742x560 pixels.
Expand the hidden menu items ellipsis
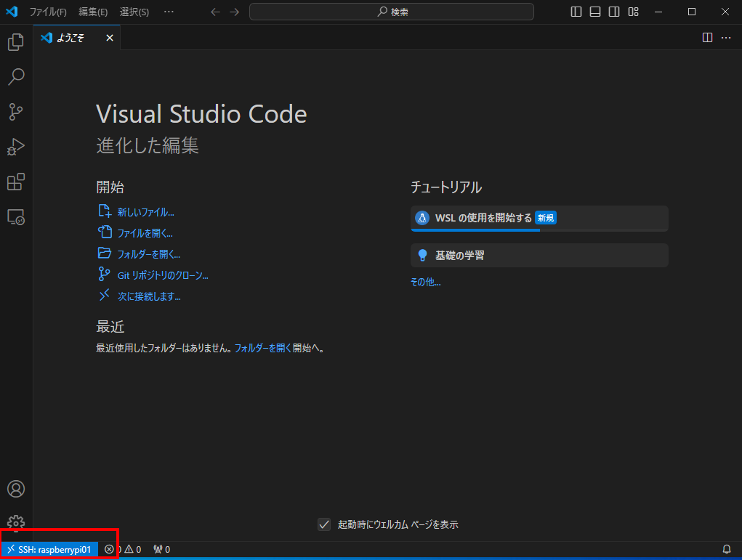169,12
